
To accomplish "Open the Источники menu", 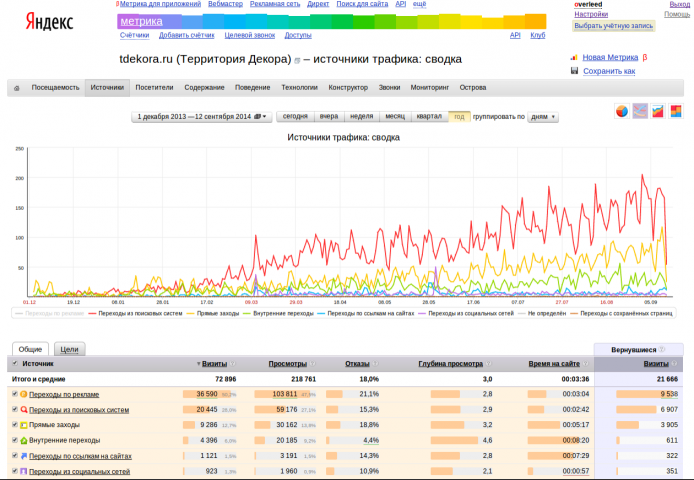I will point(107,88).
